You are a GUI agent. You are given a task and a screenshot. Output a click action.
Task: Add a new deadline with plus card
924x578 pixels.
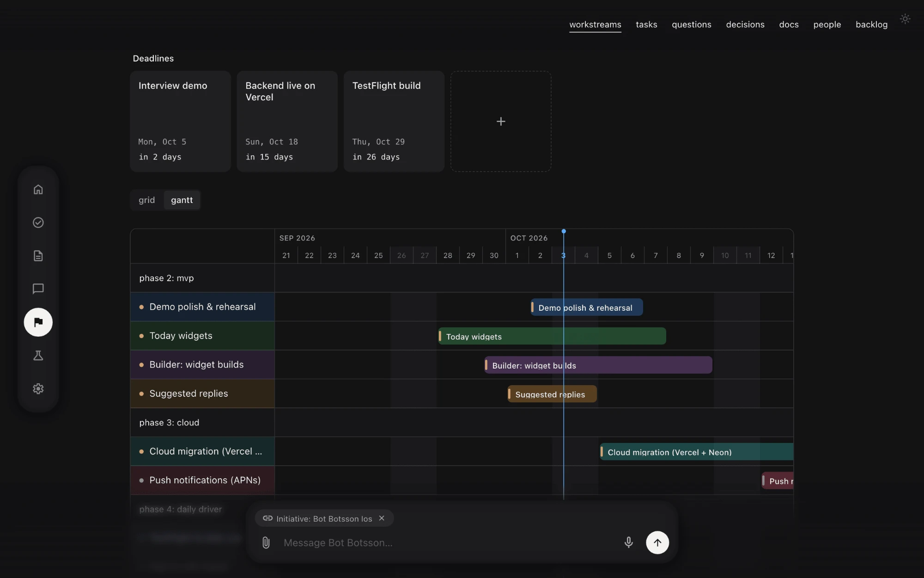click(501, 121)
